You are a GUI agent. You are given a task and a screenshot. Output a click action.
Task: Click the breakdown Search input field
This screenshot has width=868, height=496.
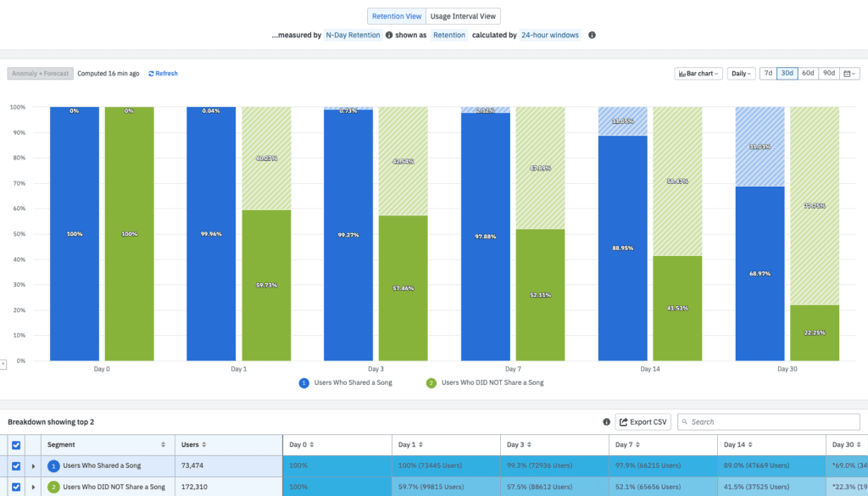tap(771, 422)
